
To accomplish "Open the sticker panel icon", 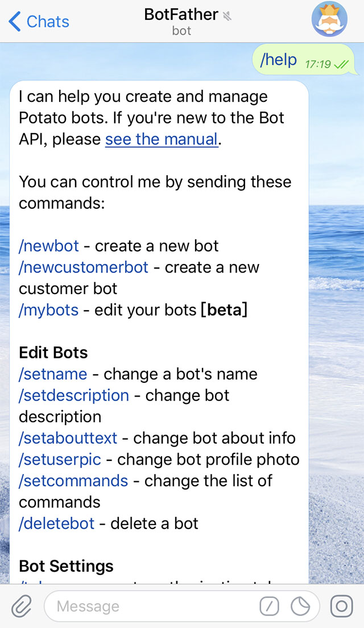I will click(300, 607).
